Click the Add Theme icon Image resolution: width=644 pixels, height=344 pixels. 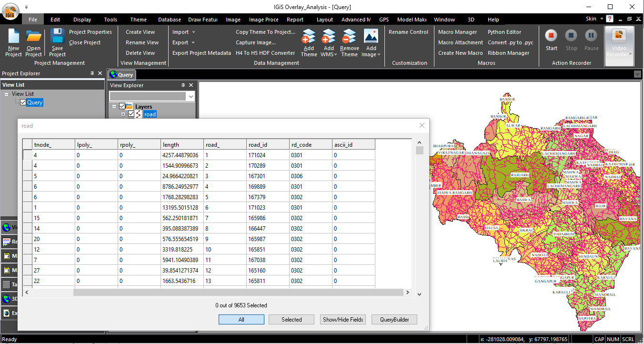(x=309, y=37)
